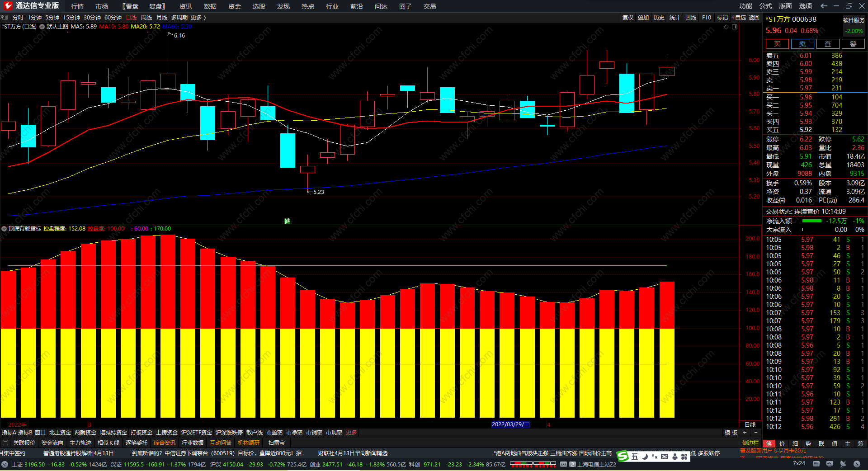Toggle the 窗口 sub-window option

[x=40, y=433]
